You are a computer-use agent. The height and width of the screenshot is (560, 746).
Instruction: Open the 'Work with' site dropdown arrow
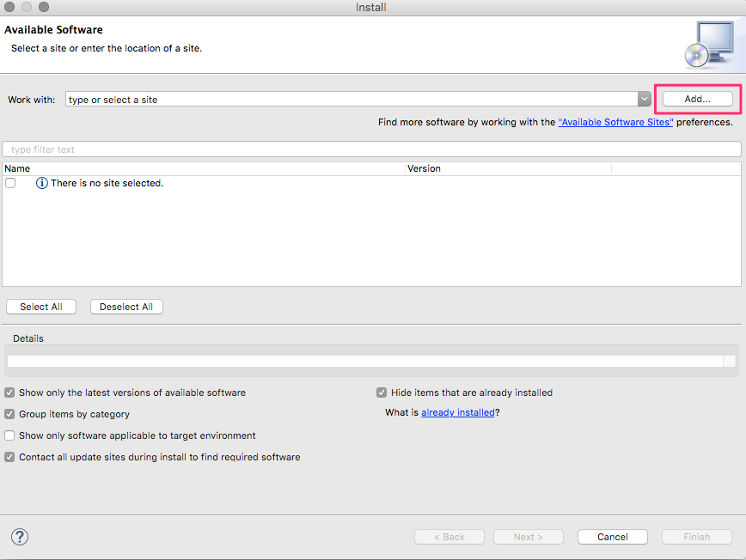pyautogui.click(x=644, y=98)
